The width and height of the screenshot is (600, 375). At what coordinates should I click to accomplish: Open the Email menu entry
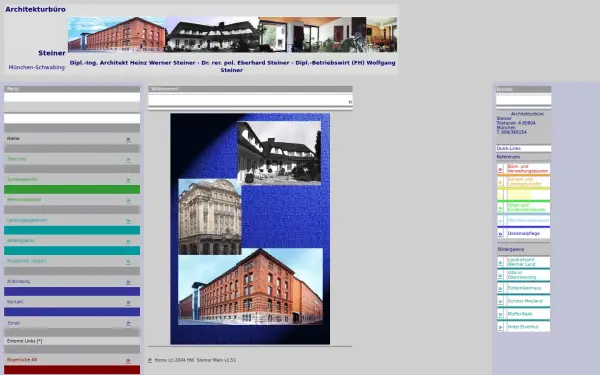coord(13,323)
